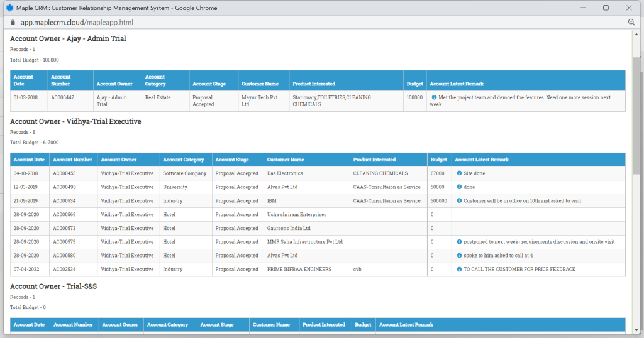Click customer name 'Das Electronics'

click(285, 173)
